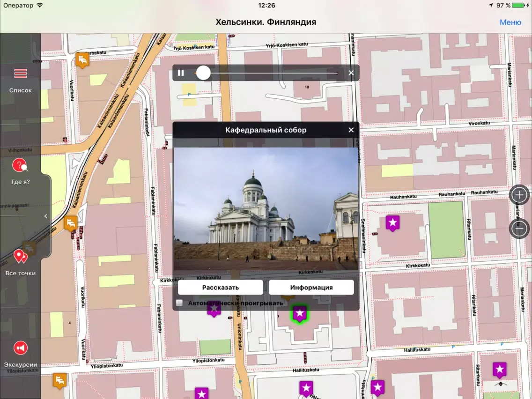
Task: Select orange hotel marker on Kaisaniemenkatu
Action: (71, 224)
